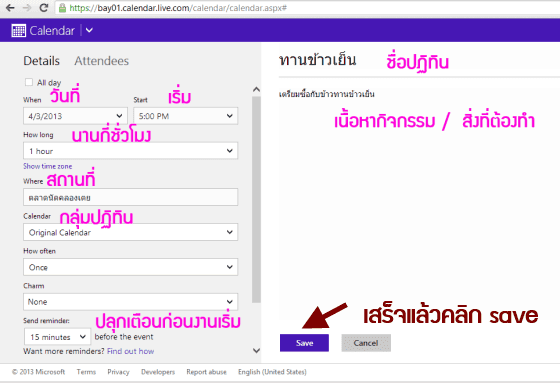
Task: Switch to the Attendees tab
Action: [x=102, y=61]
